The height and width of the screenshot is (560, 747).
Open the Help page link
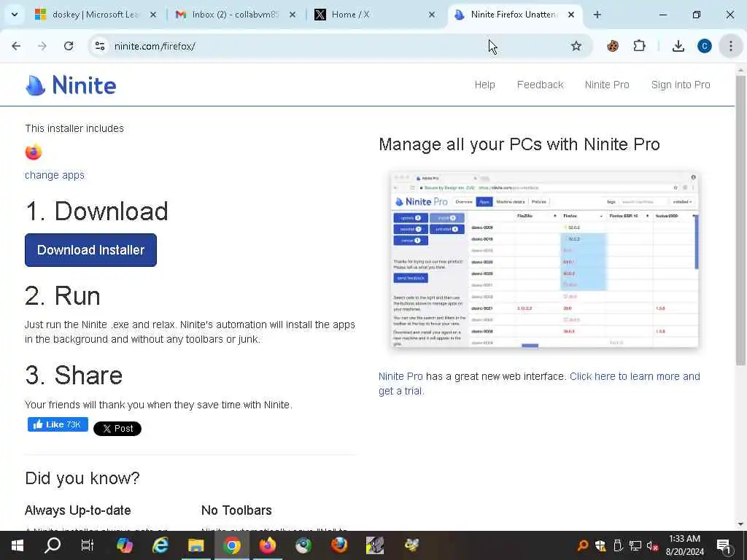pos(484,85)
